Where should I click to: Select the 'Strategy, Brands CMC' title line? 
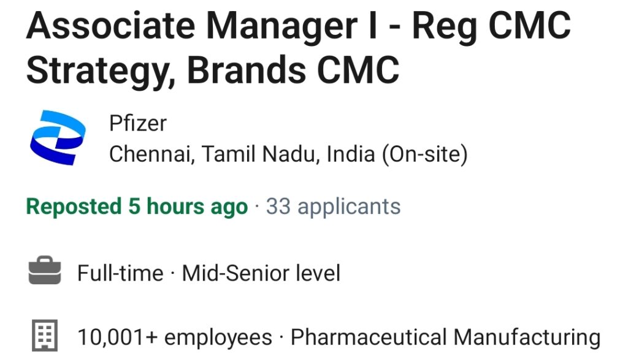(213, 71)
